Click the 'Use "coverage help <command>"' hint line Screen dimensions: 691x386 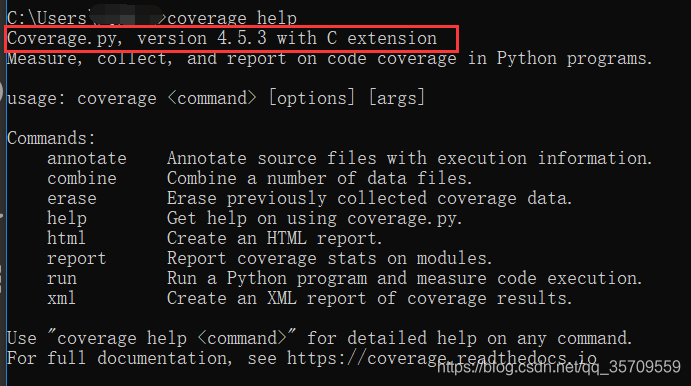point(319,338)
